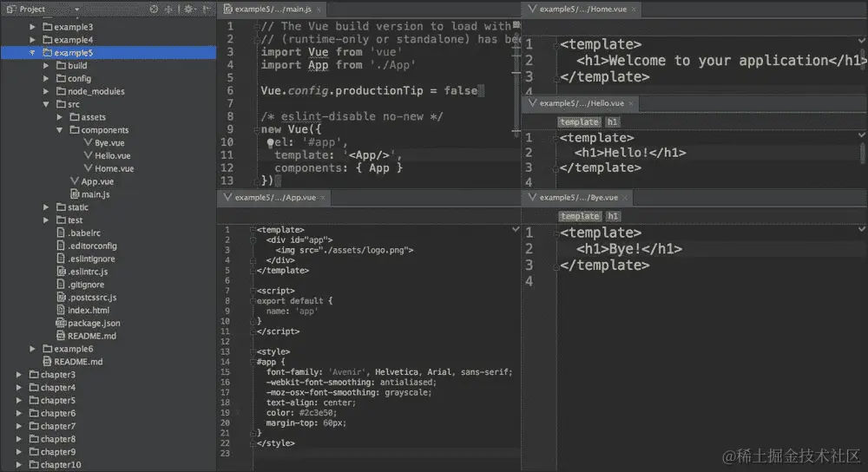The width and height of the screenshot is (868, 472).
Task: Close the Home.vue editor tab
Action: [634, 10]
